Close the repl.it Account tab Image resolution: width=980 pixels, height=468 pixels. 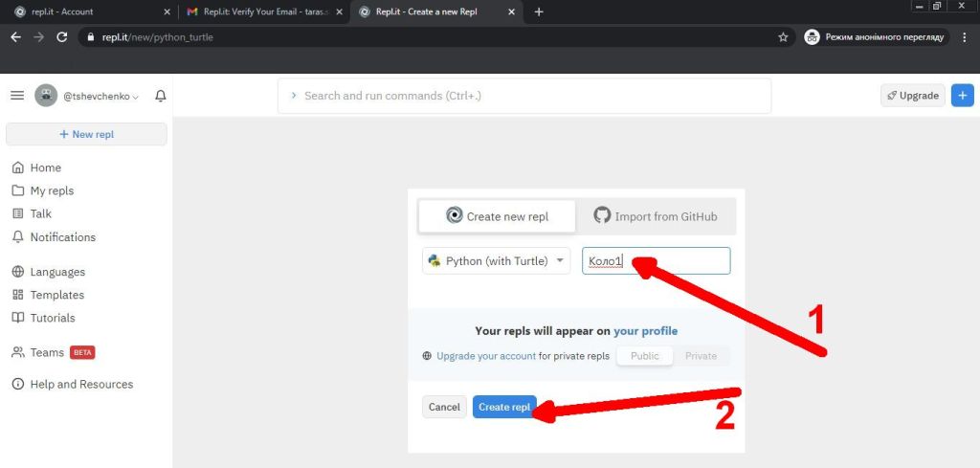click(x=167, y=11)
